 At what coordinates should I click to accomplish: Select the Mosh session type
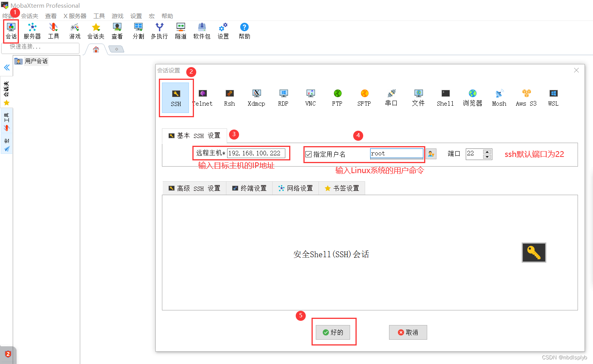pyautogui.click(x=499, y=98)
